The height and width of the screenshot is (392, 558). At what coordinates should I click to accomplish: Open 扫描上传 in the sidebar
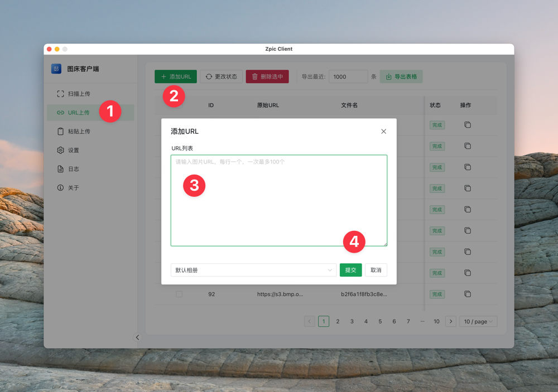(x=79, y=94)
